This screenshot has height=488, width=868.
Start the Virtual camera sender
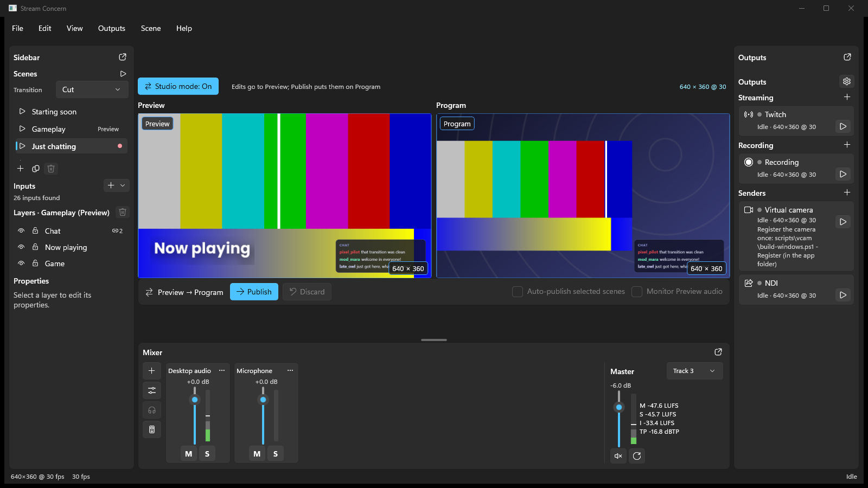coord(843,222)
